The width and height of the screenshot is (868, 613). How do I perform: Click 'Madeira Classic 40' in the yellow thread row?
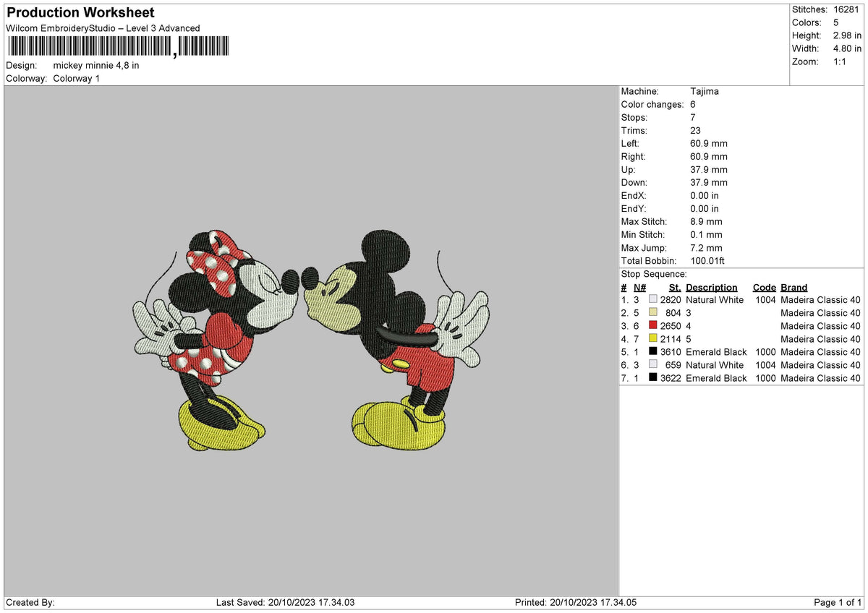[x=821, y=339]
